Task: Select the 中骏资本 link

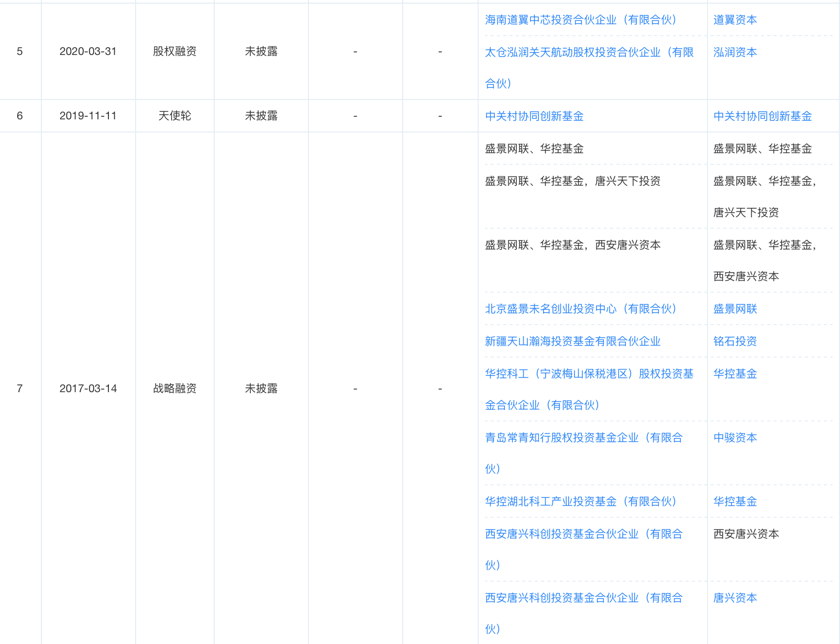Action: coord(735,438)
